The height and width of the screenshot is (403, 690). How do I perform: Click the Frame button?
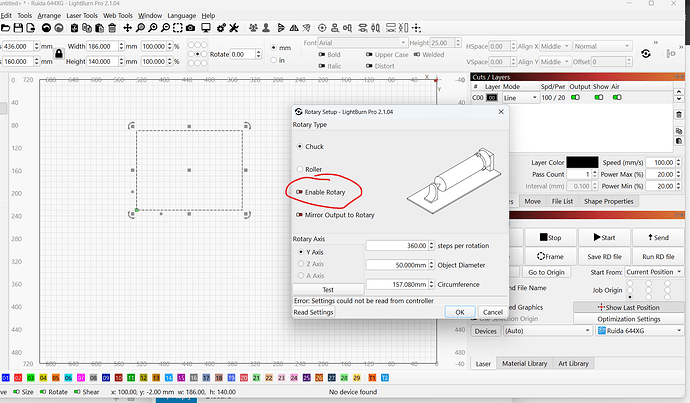[550, 256]
